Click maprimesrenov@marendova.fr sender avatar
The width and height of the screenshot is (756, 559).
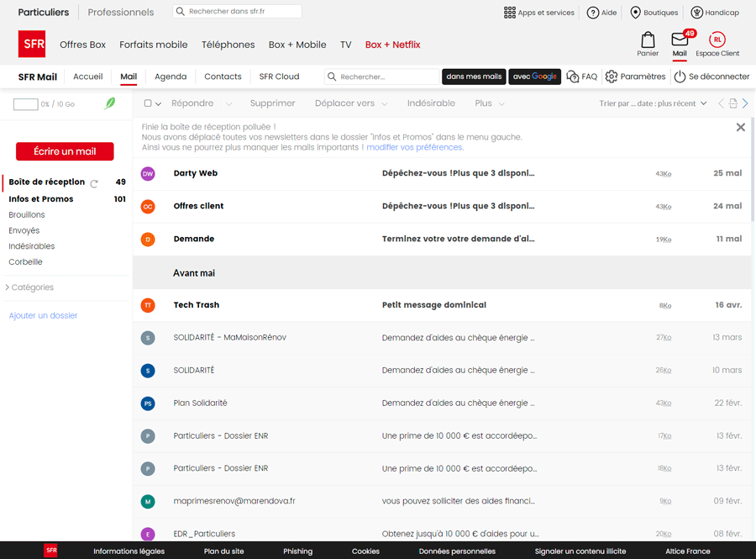[x=148, y=502]
